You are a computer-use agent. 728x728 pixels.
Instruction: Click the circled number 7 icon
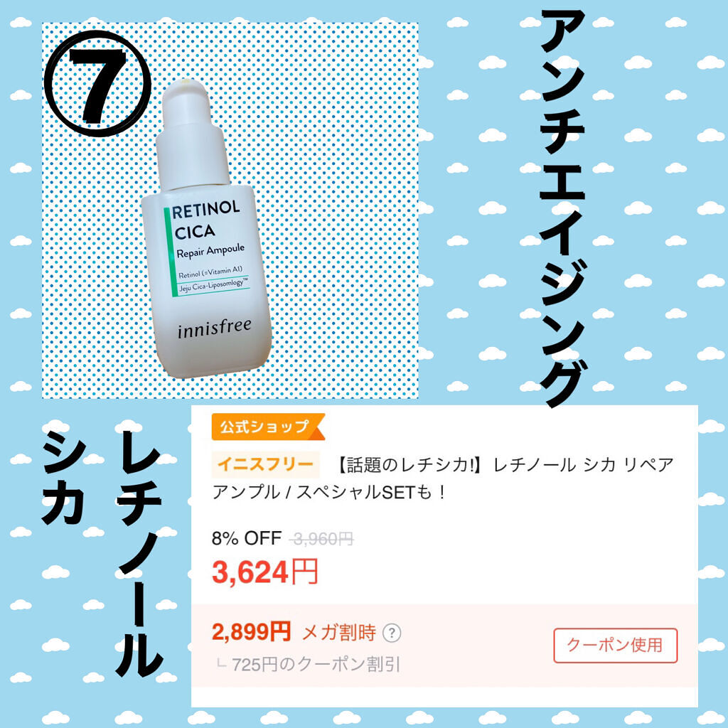(x=98, y=84)
